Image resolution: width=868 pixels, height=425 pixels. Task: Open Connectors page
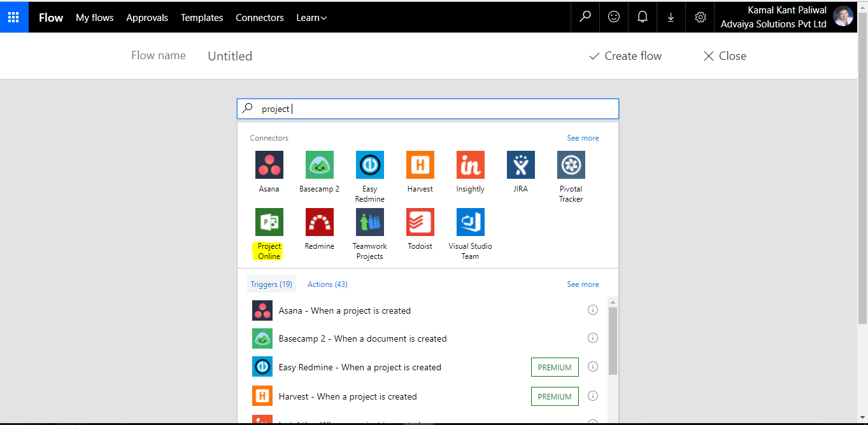tap(260, 18)
